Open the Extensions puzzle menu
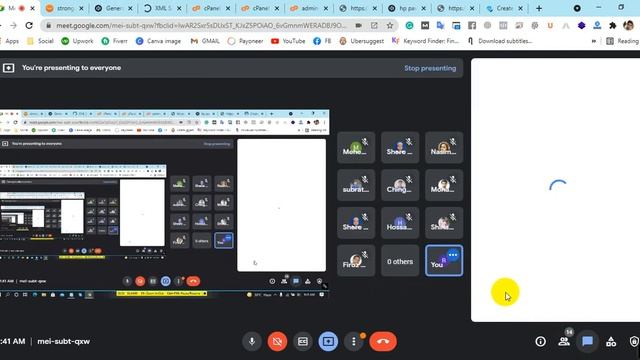This screenshot has height=360, width=640. [613, 25]
